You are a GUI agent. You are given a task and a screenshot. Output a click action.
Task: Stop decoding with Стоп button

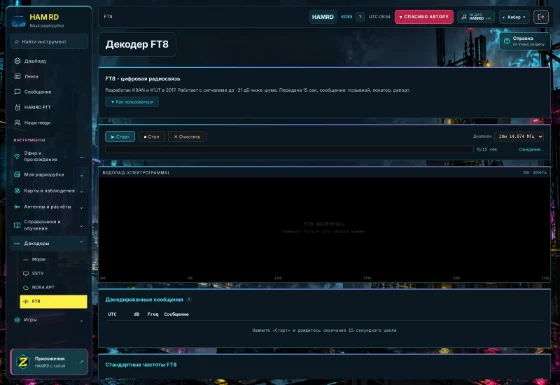tap(151, 136)
